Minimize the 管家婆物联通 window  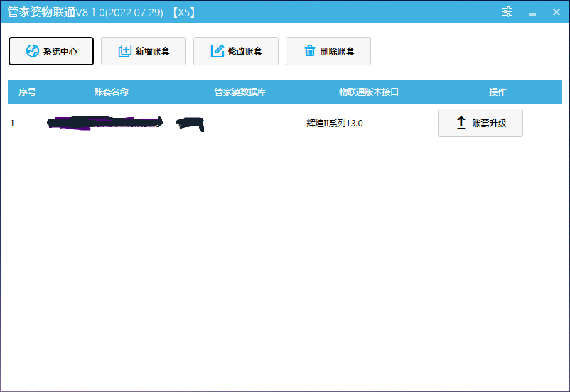(x=532, y=13)
